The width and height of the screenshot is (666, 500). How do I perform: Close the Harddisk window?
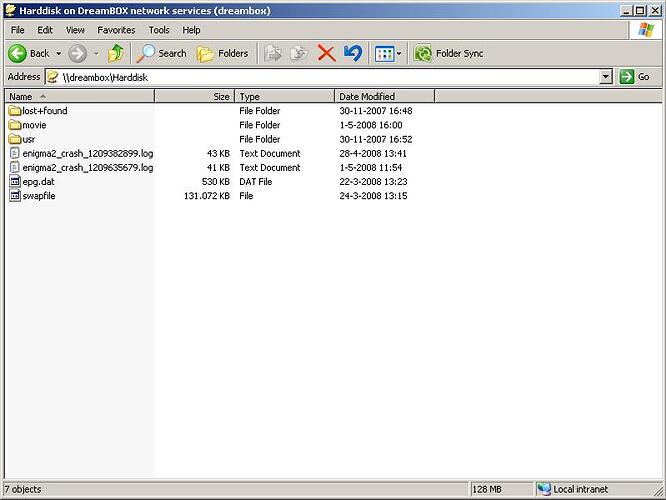coord(655,11)
